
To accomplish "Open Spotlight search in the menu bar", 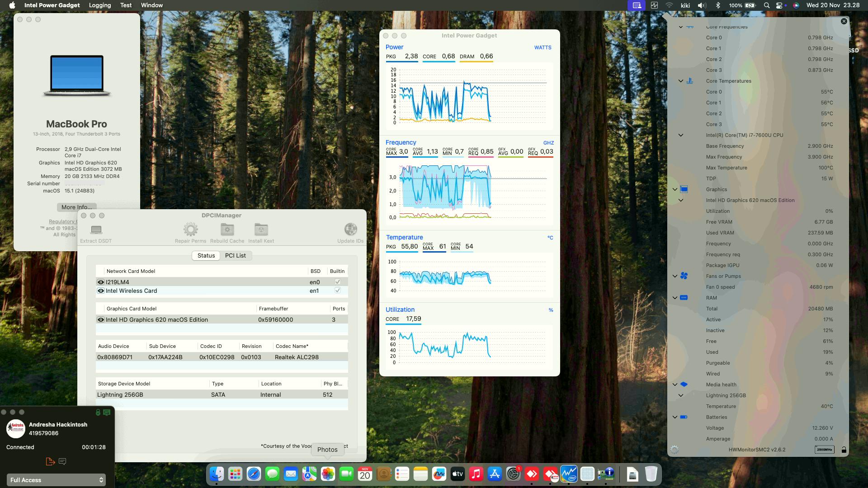I will point(766,5).
